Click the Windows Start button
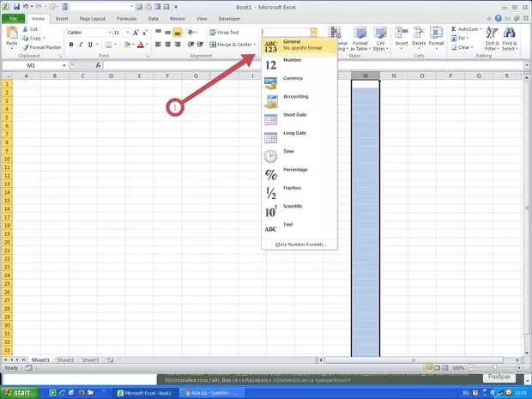The width and height of the screenshot is (532, 399). coord(17,393)
